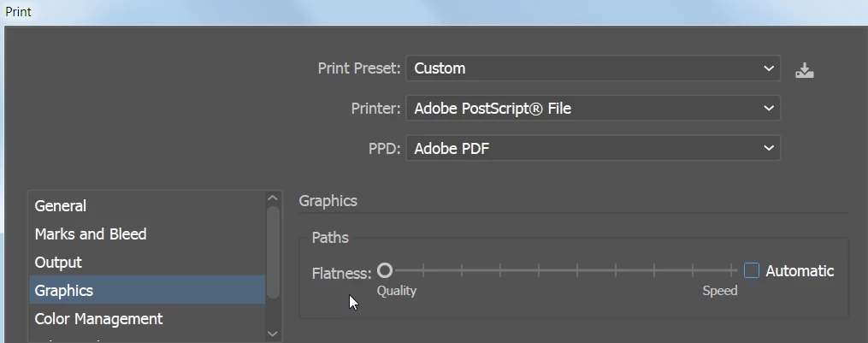
Task: Click the Quality label under the slider
Action: coord(397,291)
